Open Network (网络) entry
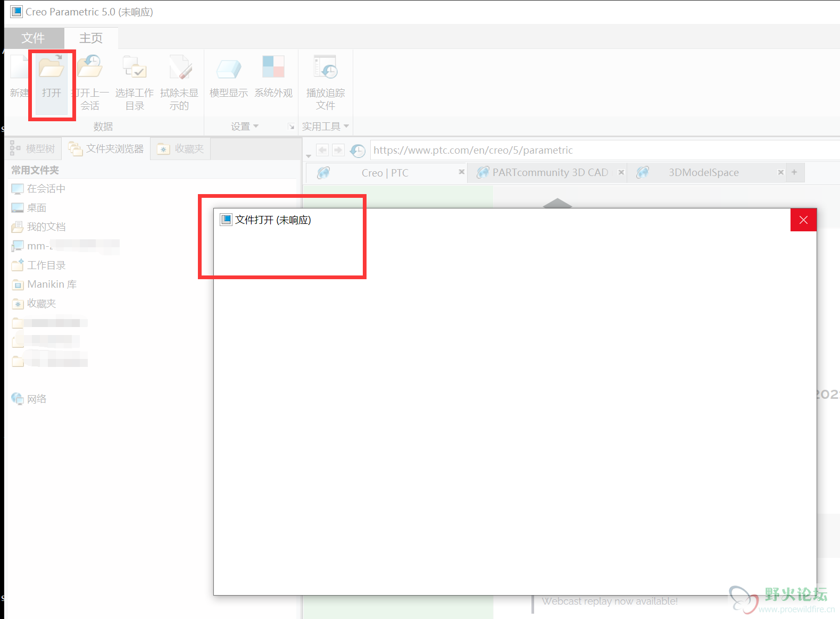 click(x=29, y=399)
